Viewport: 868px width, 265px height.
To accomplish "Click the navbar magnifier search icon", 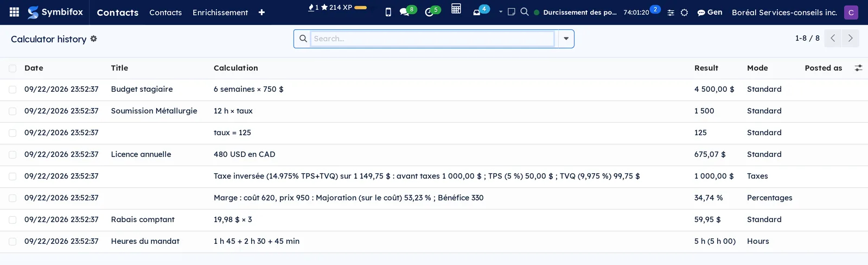I will point(525,11).
